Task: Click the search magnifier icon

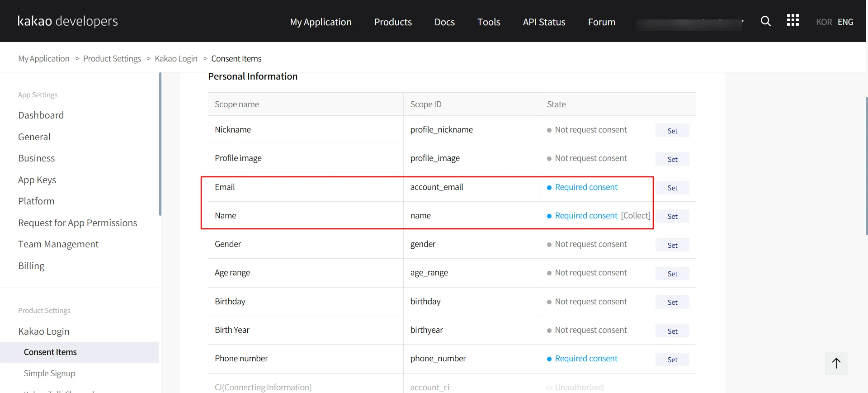Action: pos(765,21)
